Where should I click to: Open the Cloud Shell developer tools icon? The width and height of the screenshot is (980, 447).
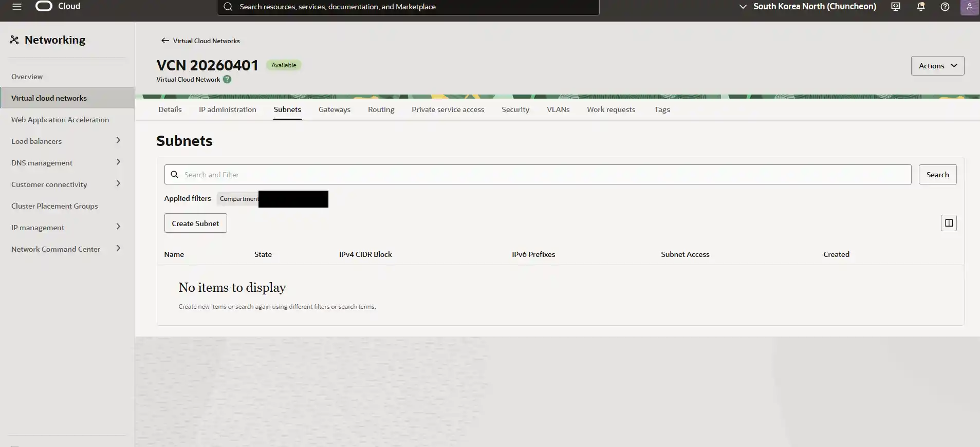[x=896, y=7]
